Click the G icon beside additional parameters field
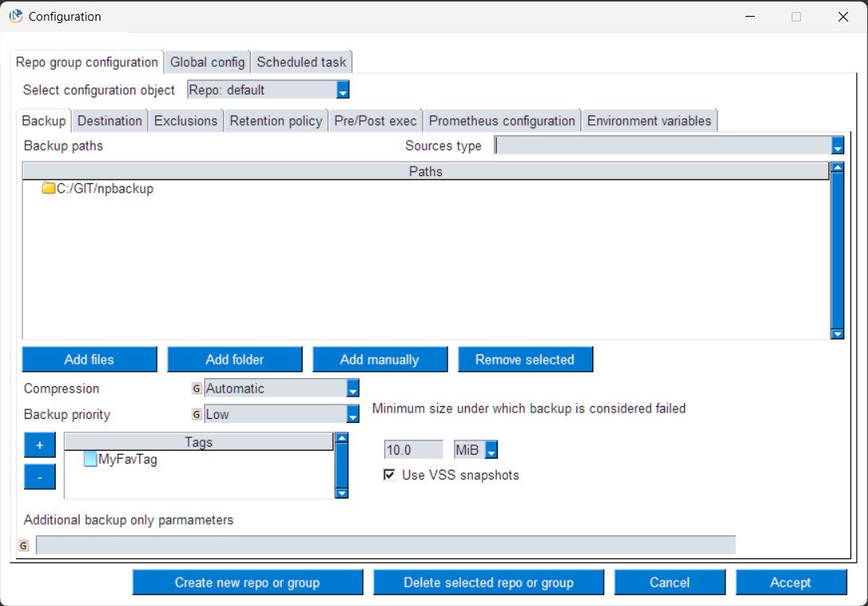 (23, 545)
